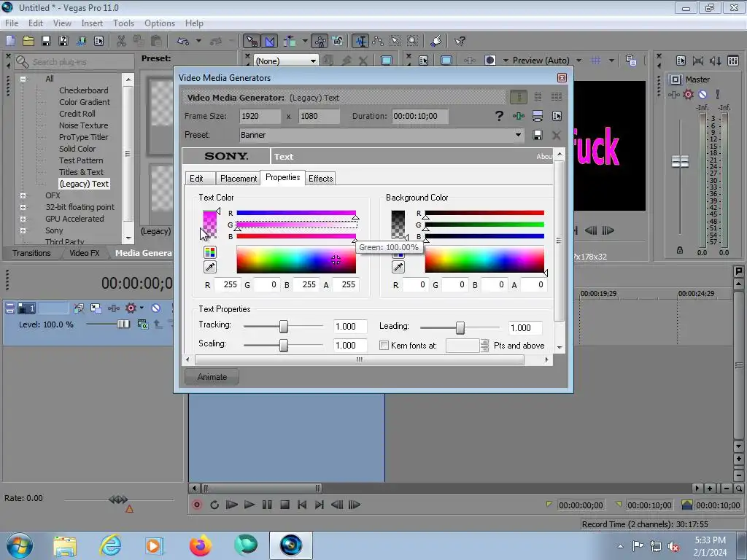Viewport: 747px width, 560px height.
Task: Click the Save Preset floppy icon
Action: click(x=538, y=135)
